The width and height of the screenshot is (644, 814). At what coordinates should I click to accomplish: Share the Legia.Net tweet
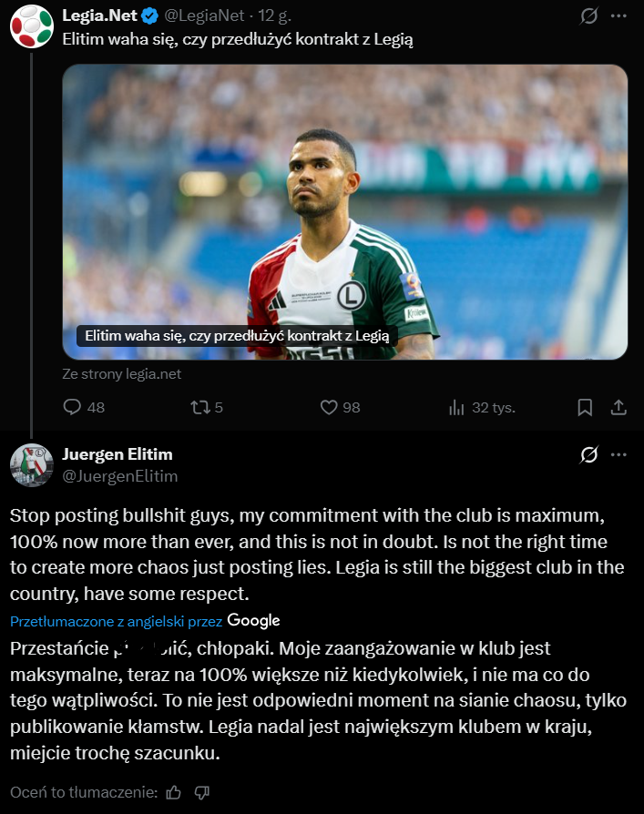tap(618, 408)
